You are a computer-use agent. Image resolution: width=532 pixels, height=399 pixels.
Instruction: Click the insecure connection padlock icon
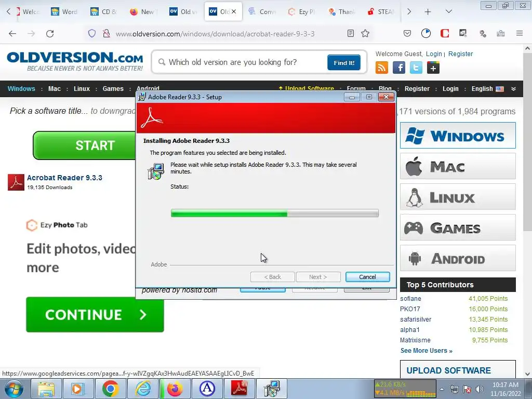(x=106, y=34)
